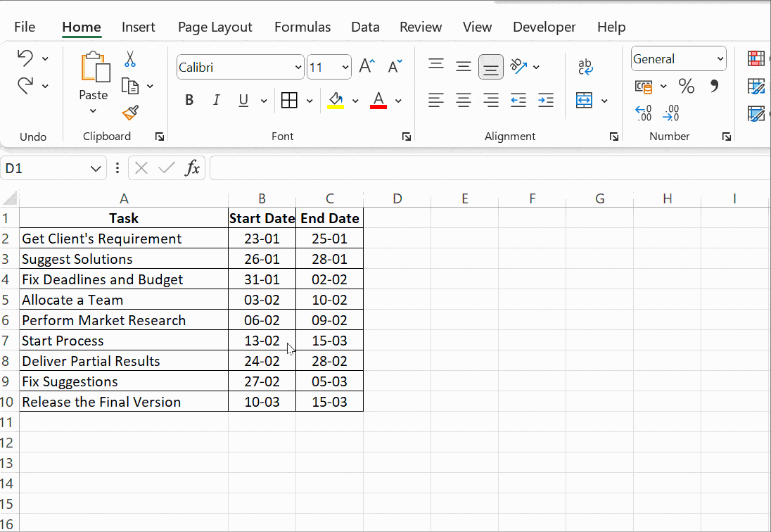Open the Developer tab

544,27
